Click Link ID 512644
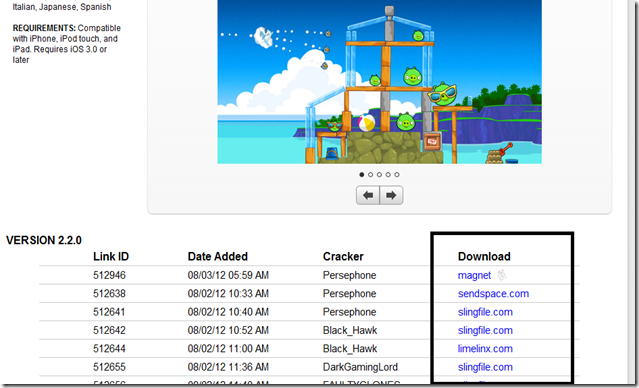The image size is (639, 388). [109, 349]
